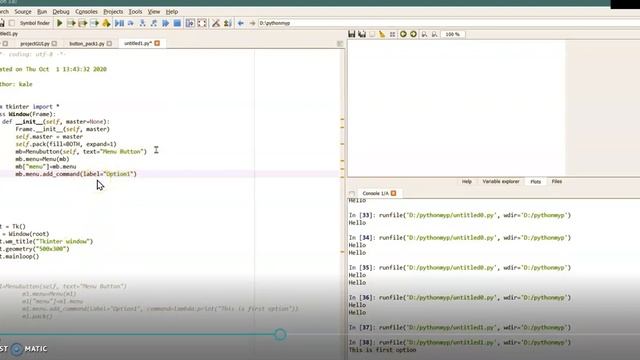This screenshot has height=360, width=640.
Task: Run file with green play icon
Action: click(60, 23)
